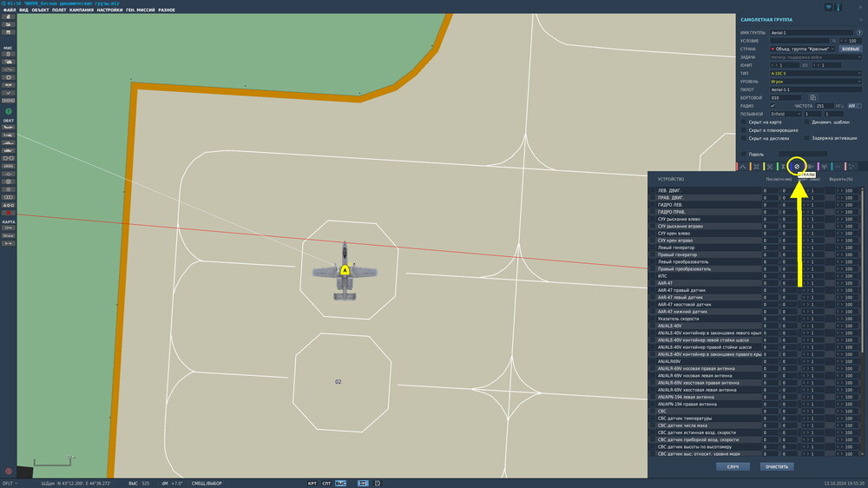Open the ТИП aircraft type dropdown
This screenshot has height=488, width=868.
(x=815, y=73)
